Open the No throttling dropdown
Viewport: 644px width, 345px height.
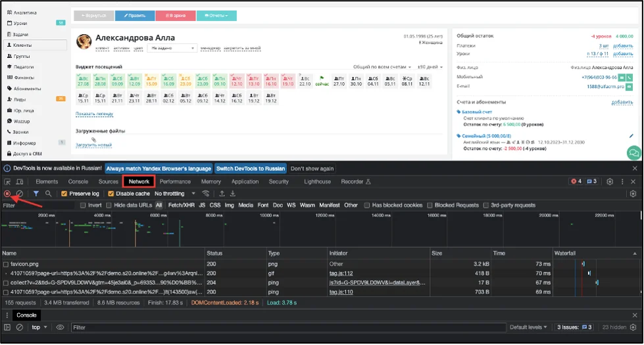[x=175, y=194]
